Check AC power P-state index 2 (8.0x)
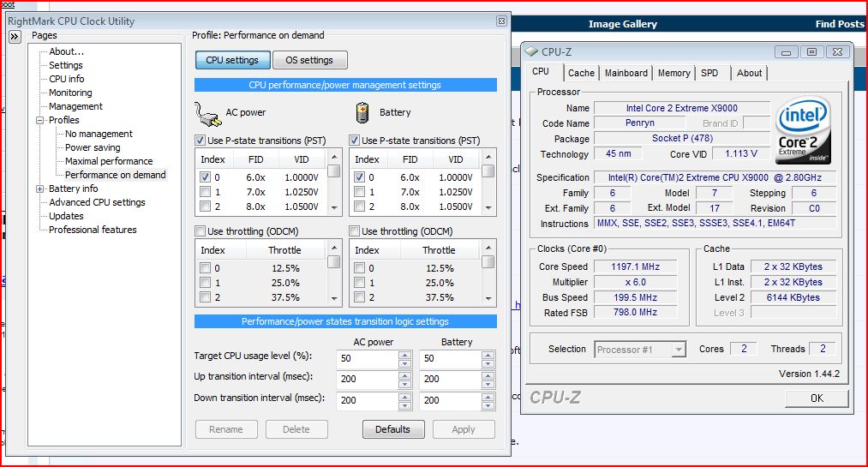 (206, 206)
